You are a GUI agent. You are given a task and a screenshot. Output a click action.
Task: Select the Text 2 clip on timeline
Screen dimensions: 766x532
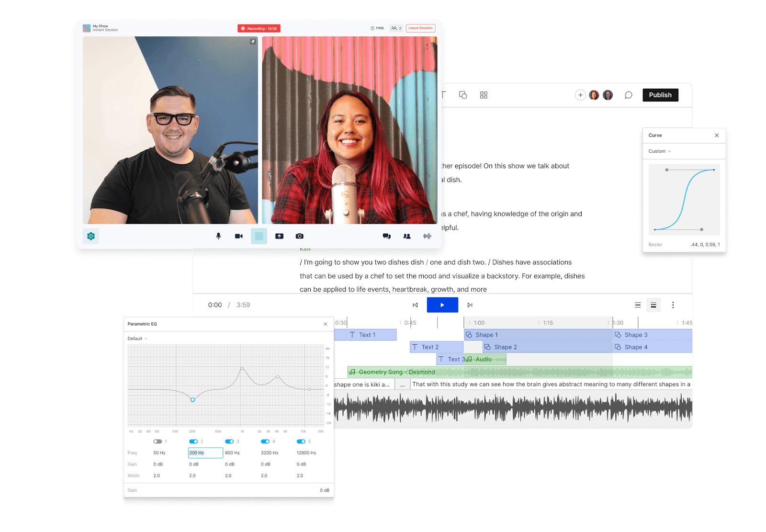tap(437, 347)
